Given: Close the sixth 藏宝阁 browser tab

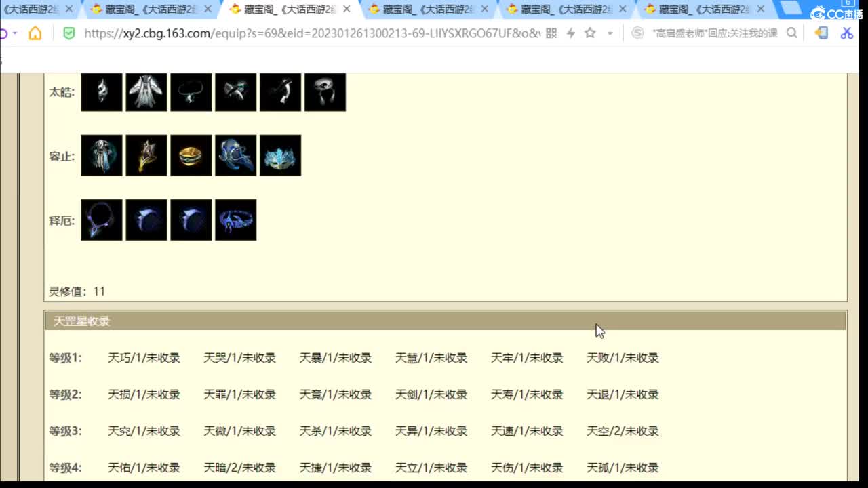Looking at the screenshot, I should click(760, 9).
